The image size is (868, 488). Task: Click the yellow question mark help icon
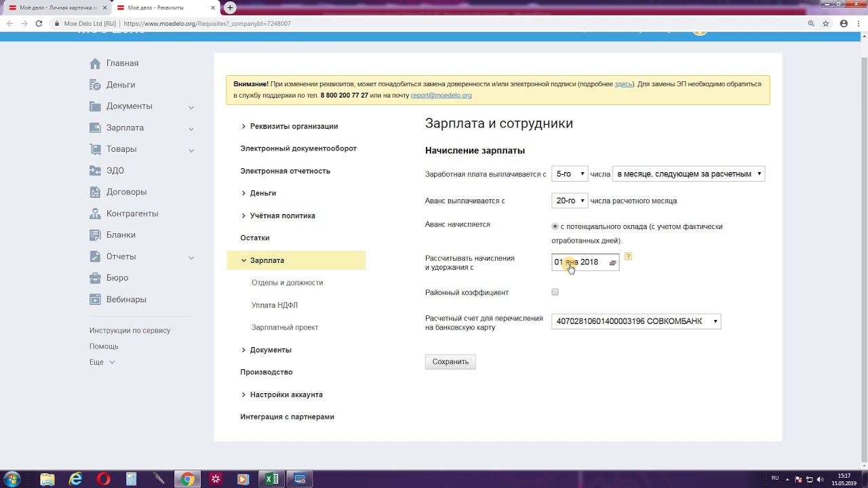tap(628, 256)
